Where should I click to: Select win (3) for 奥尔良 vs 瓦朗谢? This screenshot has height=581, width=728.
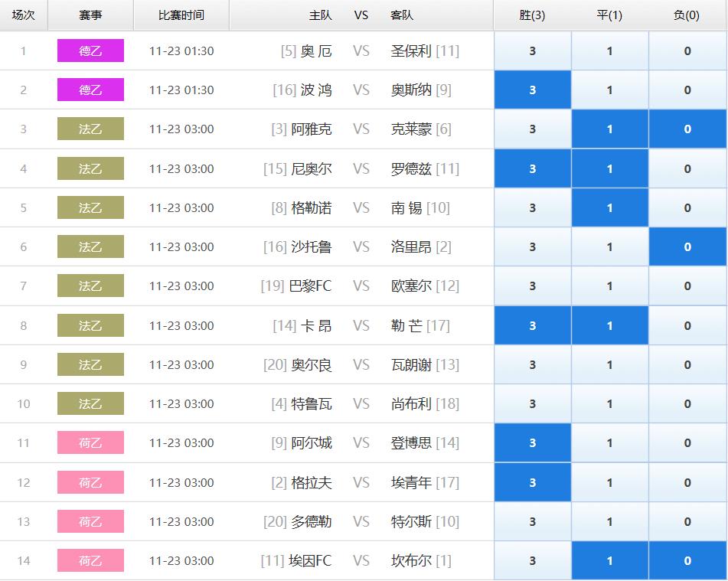click(533, 364)
